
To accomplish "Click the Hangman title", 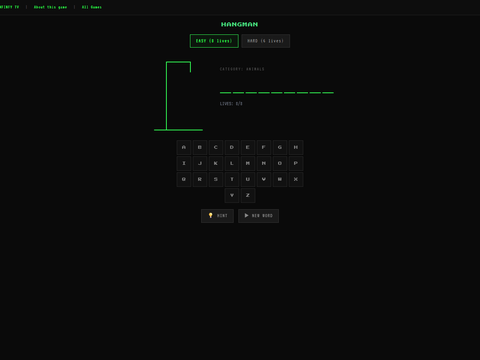I will [240, 24].
